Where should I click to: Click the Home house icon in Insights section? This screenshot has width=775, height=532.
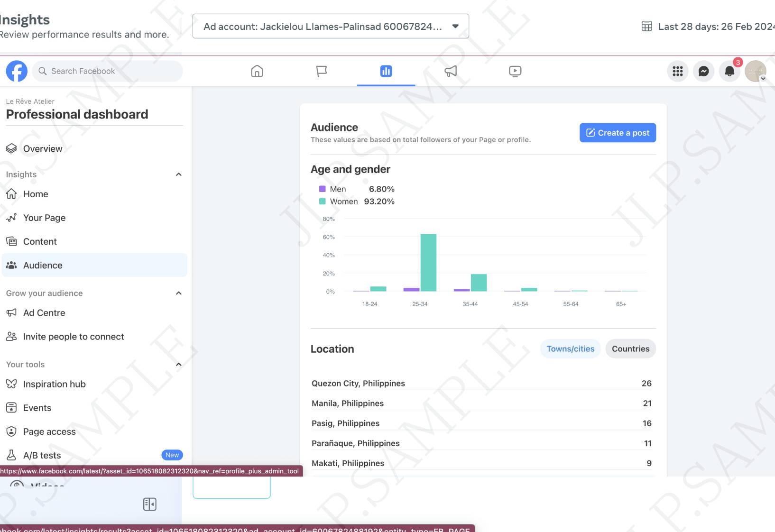11,194
